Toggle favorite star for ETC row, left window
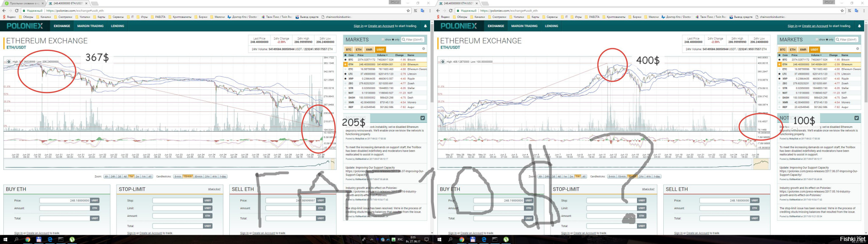 tap(345, 69)
